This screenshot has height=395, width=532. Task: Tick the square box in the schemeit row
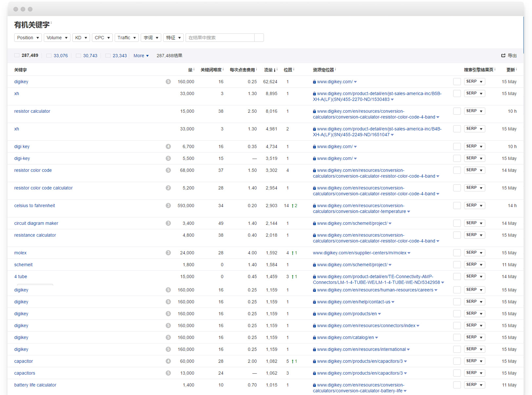pyautogui.click(x=457, y=265)
